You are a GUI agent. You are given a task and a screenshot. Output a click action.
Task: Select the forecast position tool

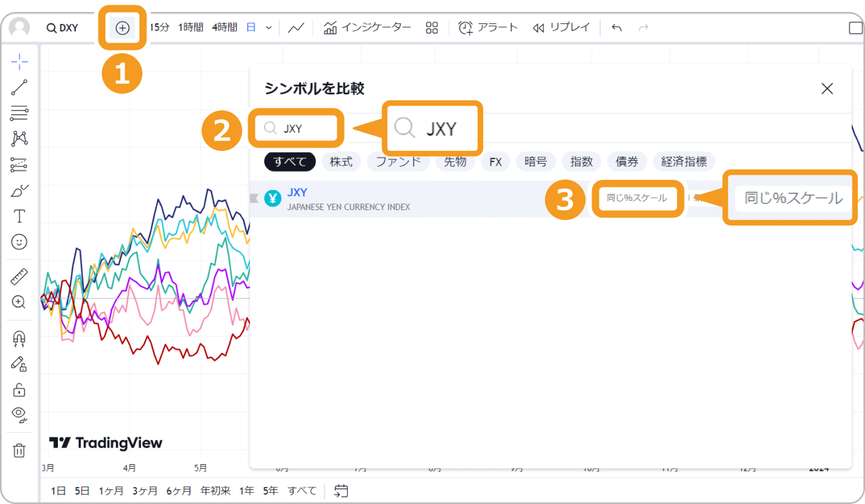19,164
